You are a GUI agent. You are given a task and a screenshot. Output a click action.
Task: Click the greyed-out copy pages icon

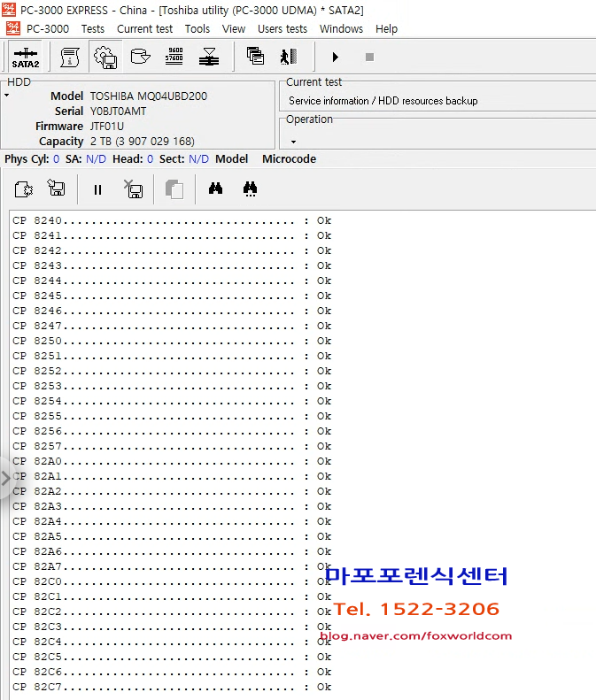coord(174,189)
